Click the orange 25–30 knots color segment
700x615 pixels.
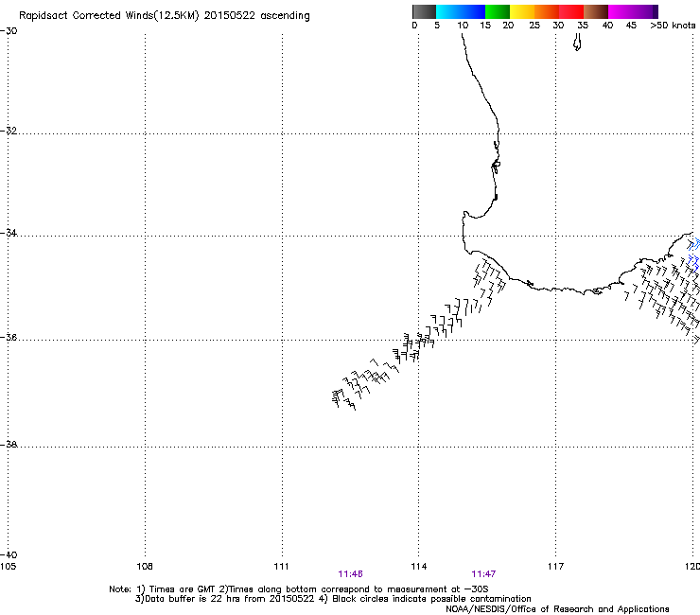(x=547, y=11)
